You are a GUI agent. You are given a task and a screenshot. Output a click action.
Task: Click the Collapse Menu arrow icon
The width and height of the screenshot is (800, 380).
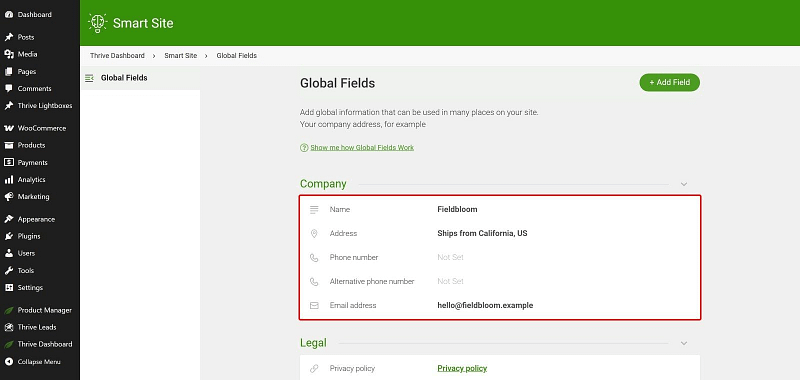click(x=9, y=362)
